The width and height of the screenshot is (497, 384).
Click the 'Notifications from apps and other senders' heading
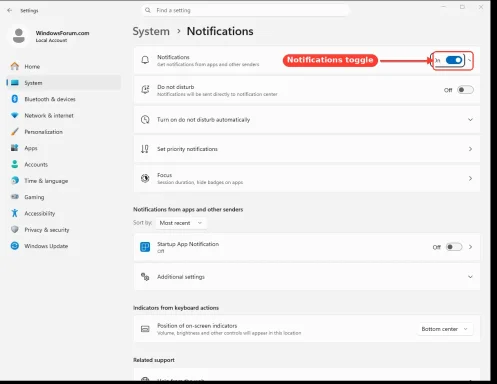click(188, 209)
